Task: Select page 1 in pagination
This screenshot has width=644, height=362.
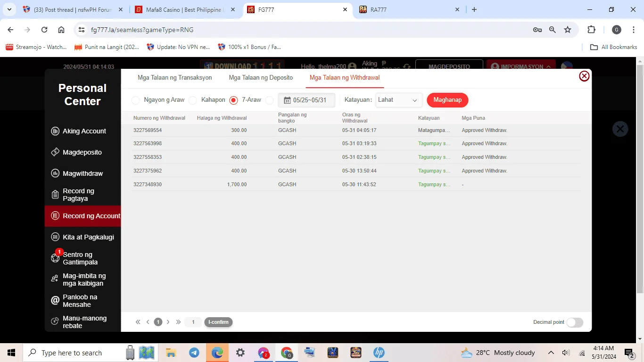Action: pyautogui.click(x=158, y=322)
